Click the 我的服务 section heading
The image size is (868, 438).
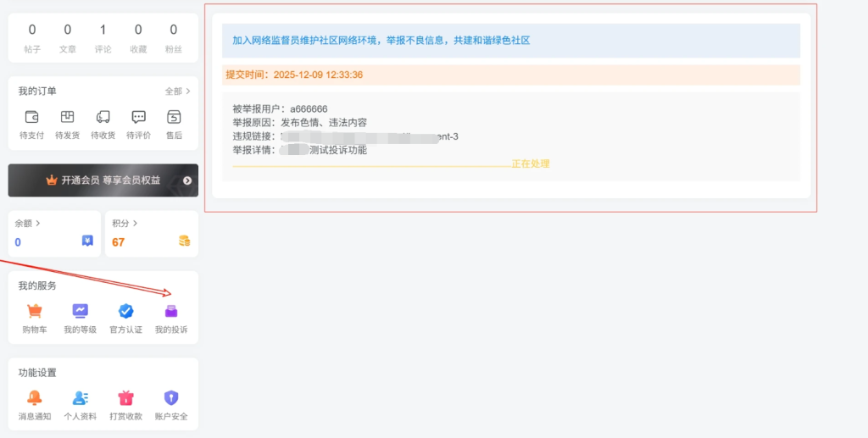point(37,286)
